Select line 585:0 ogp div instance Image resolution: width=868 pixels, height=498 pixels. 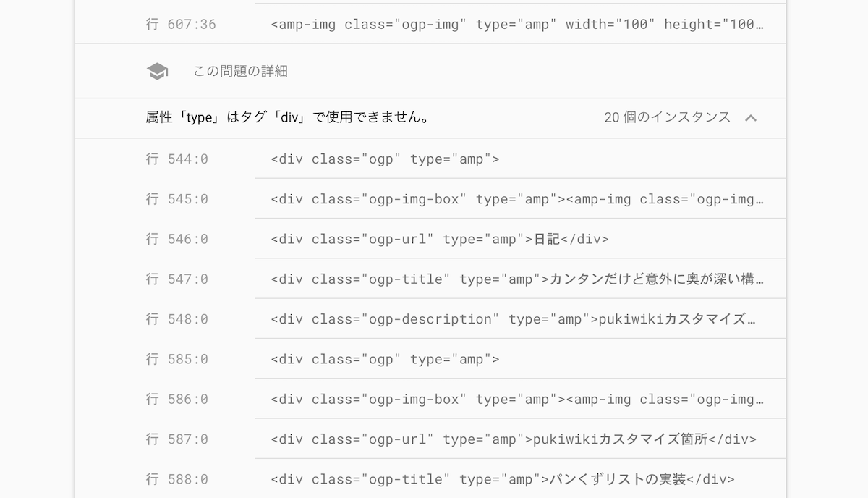[x=434, y=358]
